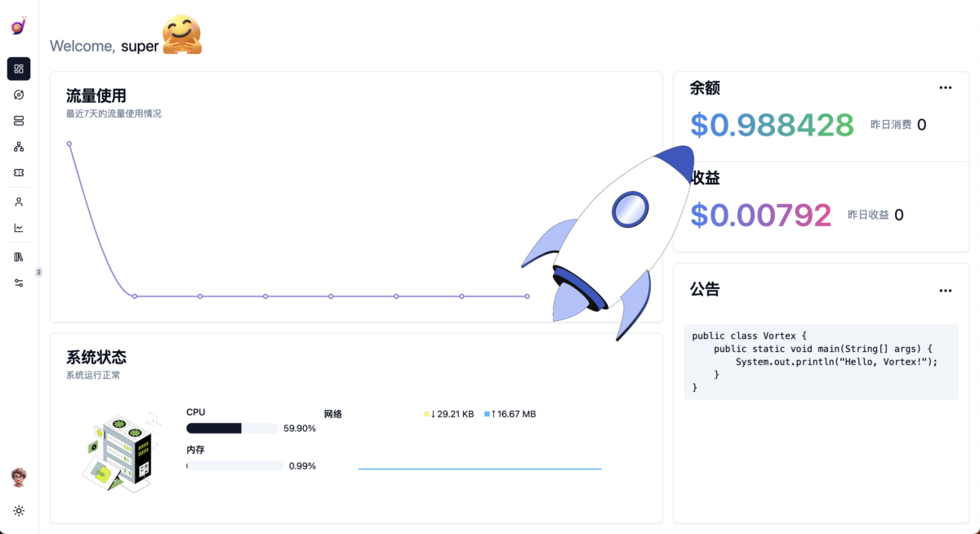Image resolution: width=980 pixels, height=534 pixels.
Task: Toggle the blue upload series in network legend
Action: (x=510, y=414)
